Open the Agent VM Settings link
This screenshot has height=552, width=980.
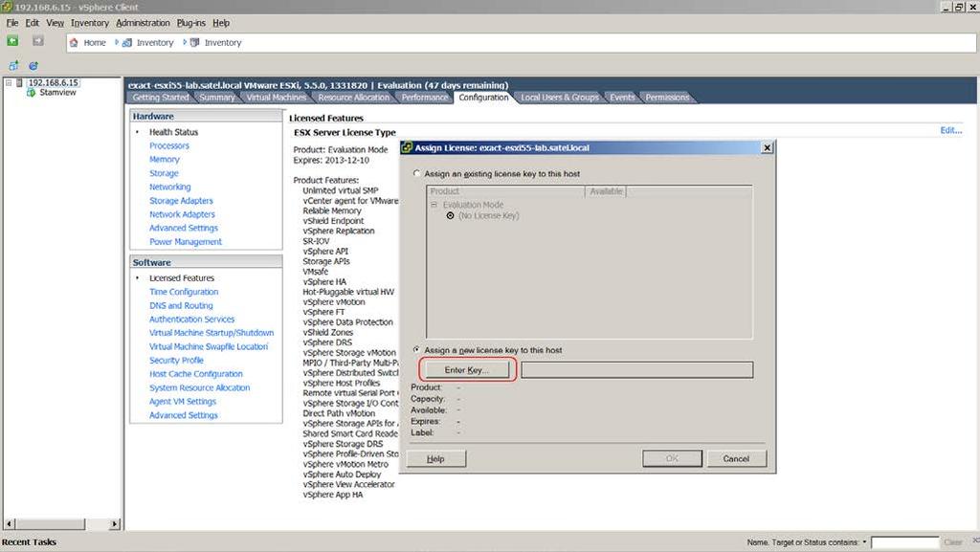click(183, 402)
